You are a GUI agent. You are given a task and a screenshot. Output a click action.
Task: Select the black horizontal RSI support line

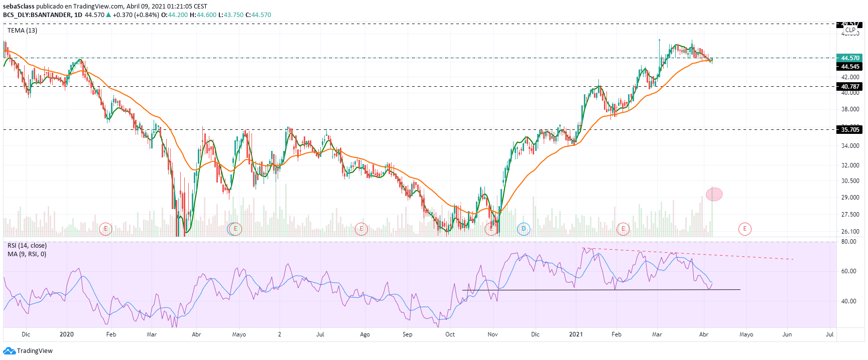click(x=601, y=290)
